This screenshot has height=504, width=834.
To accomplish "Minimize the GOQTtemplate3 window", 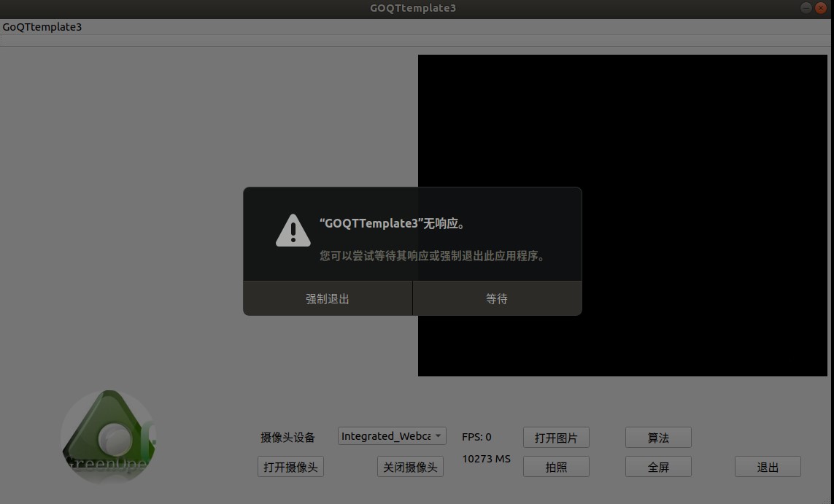I will 806,7.
